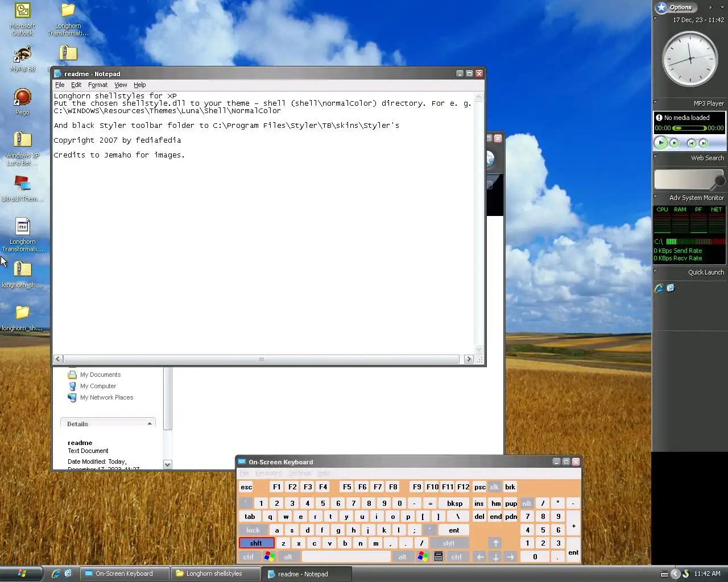This screenshot has width=728, height=582.
Task: Click the up arrow key on On-Screen Keyboard
Action: 495,543
